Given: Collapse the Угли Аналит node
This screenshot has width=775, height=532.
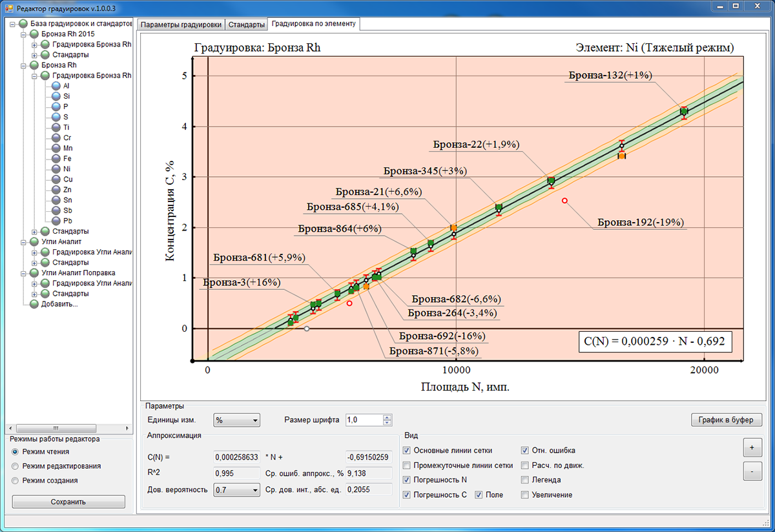Looking at the screenshot, I should tap(24, 242).
